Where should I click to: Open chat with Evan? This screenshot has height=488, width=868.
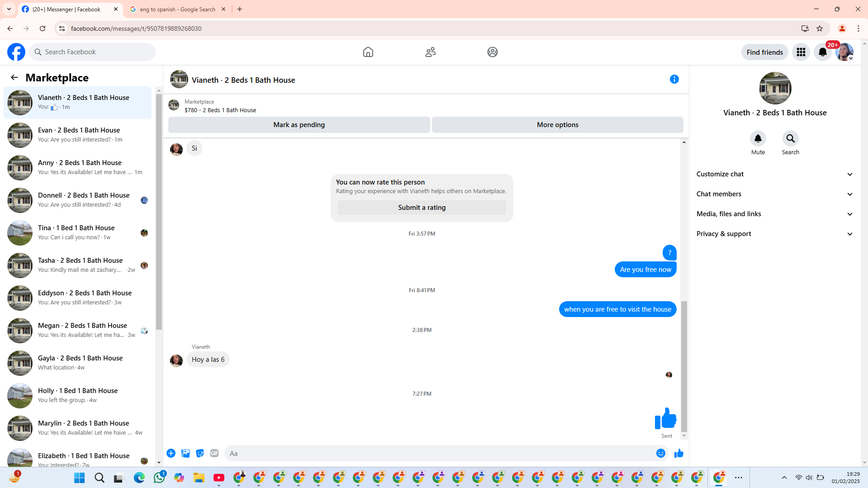click(x=78, y=135)
